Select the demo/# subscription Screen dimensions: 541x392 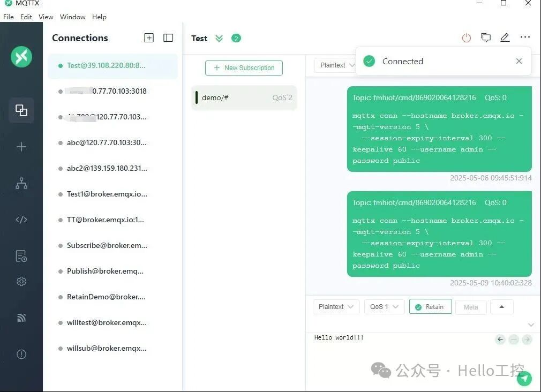coord(244,97)
